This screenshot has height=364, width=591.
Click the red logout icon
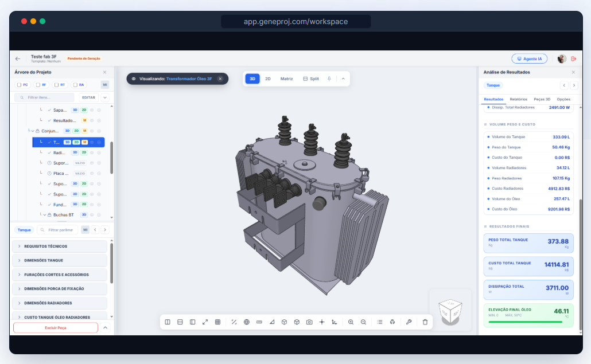coord(574,58)
